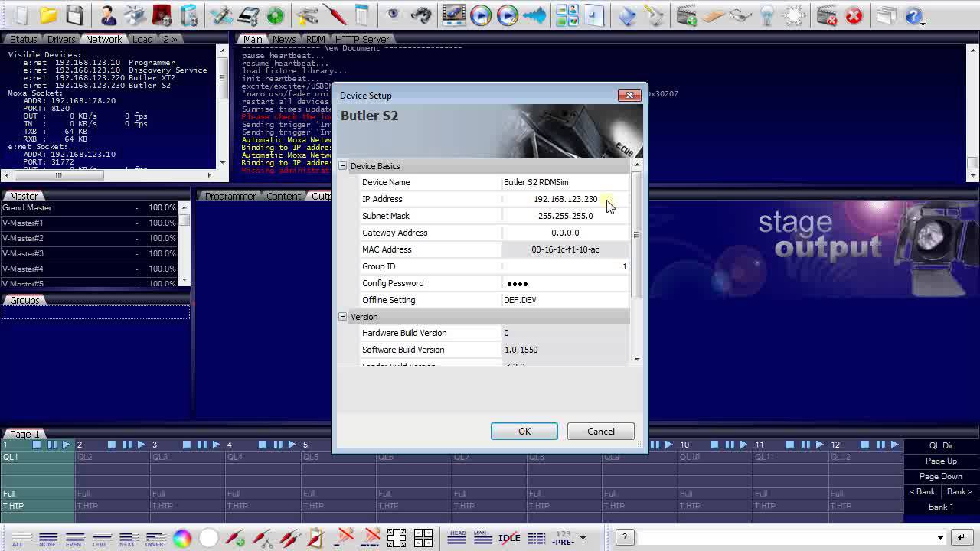Click the IP Address field 192.168.123.230
980x551 pixels.
tap(565, 199)
